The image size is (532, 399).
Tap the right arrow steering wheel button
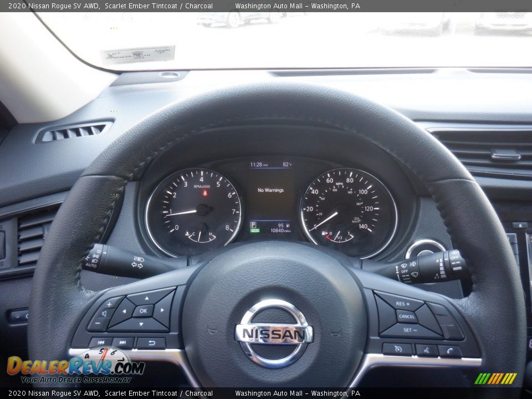click(163, 310)
